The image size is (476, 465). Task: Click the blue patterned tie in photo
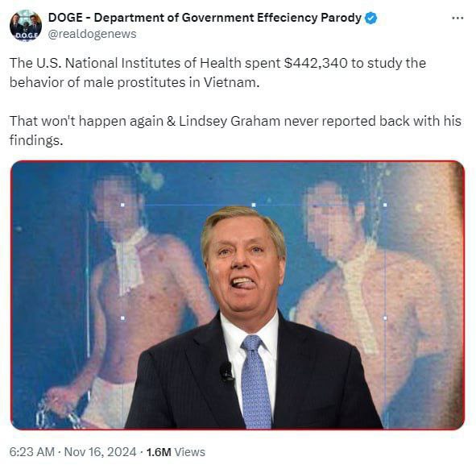(256, 382)
